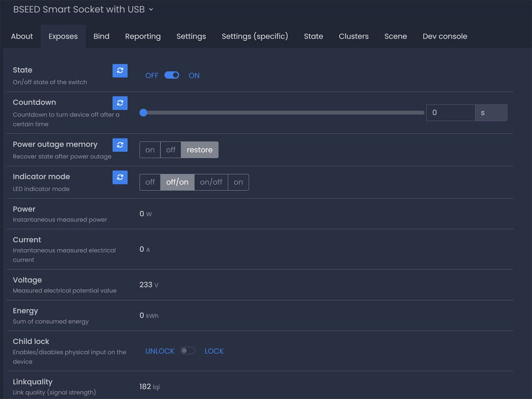532x399 pixels.
Task: Toggle the State on/off switch
Action: 172,75
